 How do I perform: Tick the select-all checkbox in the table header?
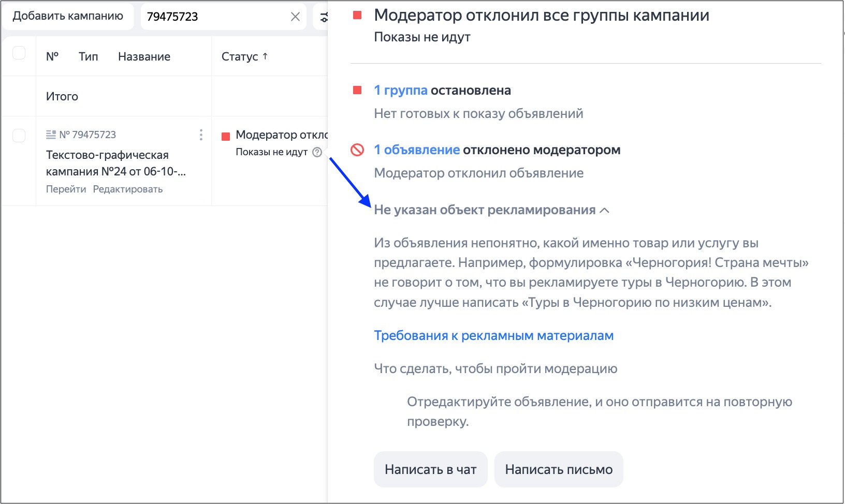click(19, 53)
